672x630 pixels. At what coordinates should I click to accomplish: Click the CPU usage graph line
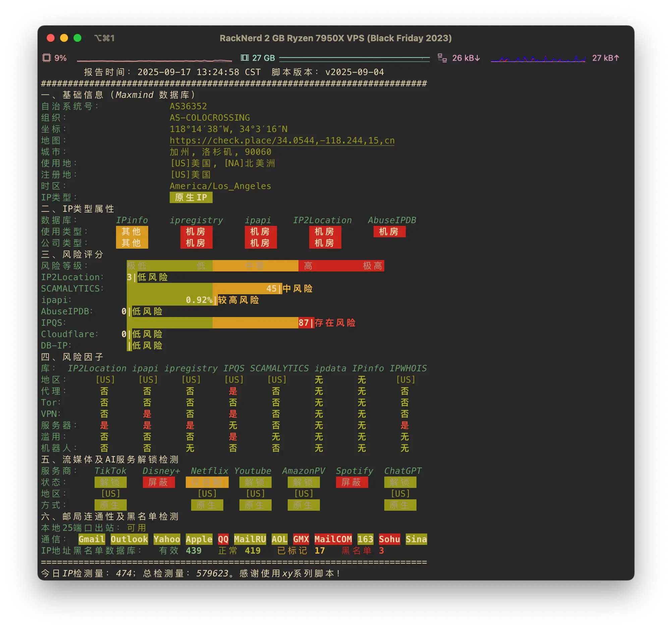(155, 60)
